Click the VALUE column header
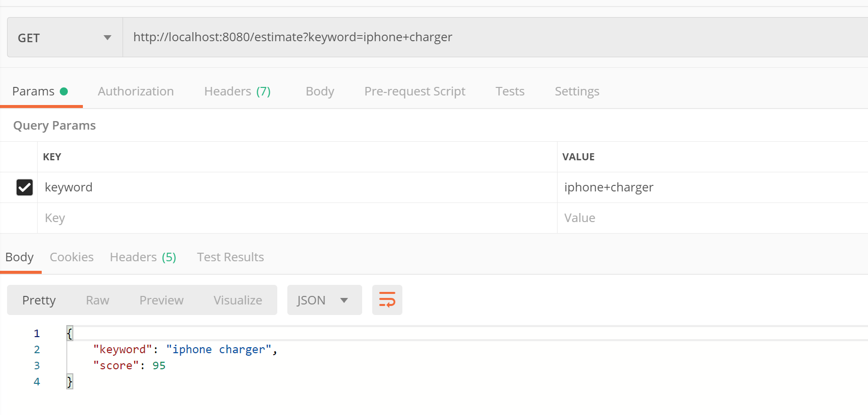The width and height of the screenshot is (868, 415). coord(578,157)
